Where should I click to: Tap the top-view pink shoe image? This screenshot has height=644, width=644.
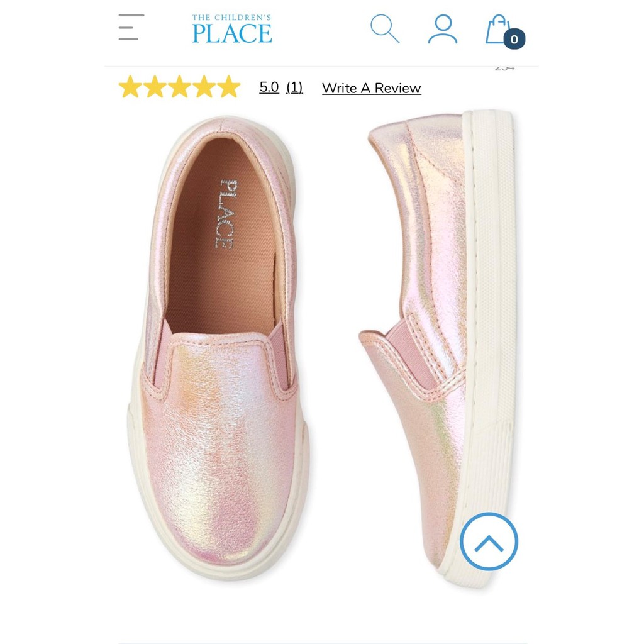pyautogui.click(x=218, y=349)
